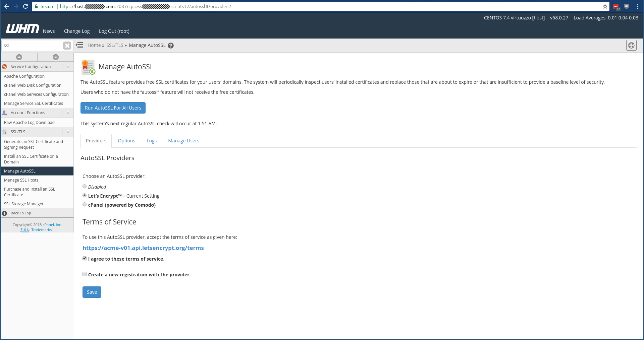Select the Disabled provider option

(85, 187)
